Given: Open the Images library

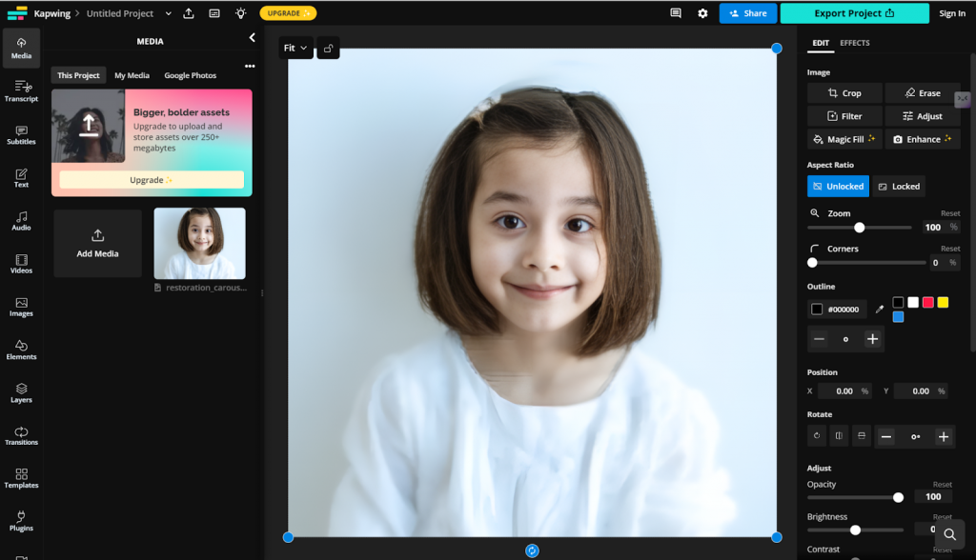Looking at the screenshot, I should tap(21, 307).
